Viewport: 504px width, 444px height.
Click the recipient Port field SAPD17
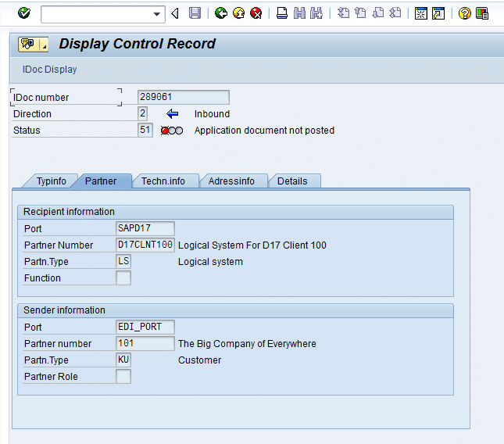tap(145, 228)
